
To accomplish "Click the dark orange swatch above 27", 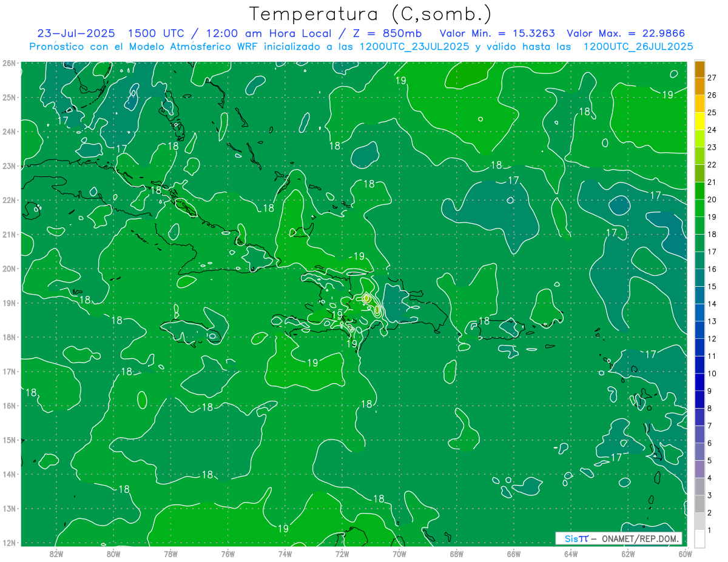I will tap(699, 69).
